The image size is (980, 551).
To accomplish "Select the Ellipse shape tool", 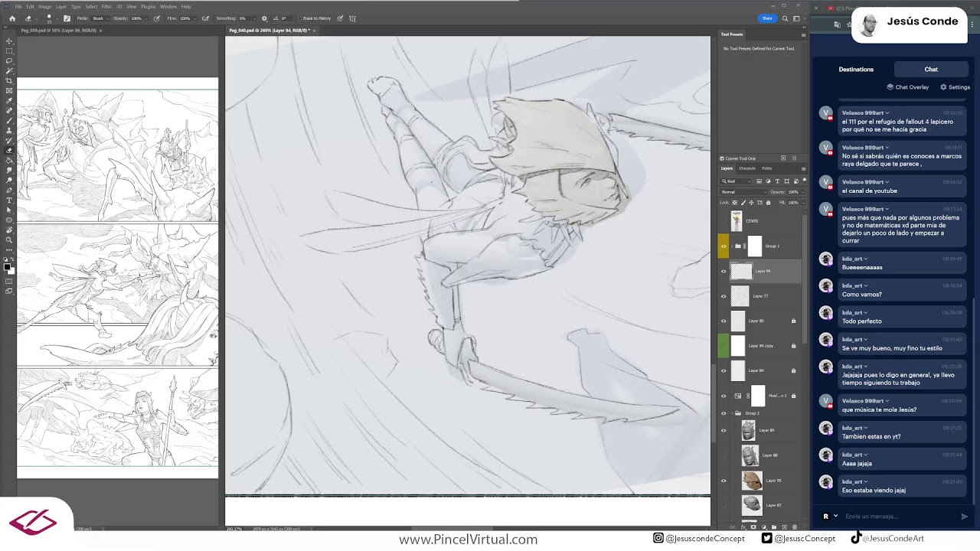I will click(9, 220).
